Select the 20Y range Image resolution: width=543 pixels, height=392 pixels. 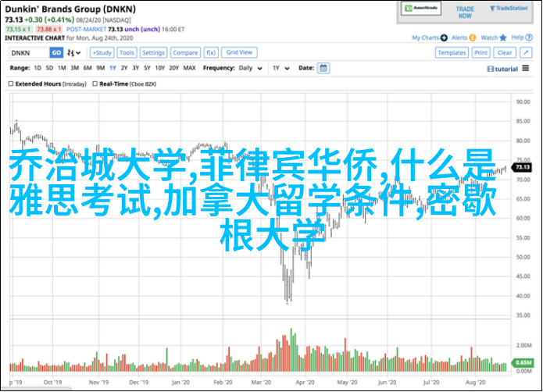tap(173, 68)
